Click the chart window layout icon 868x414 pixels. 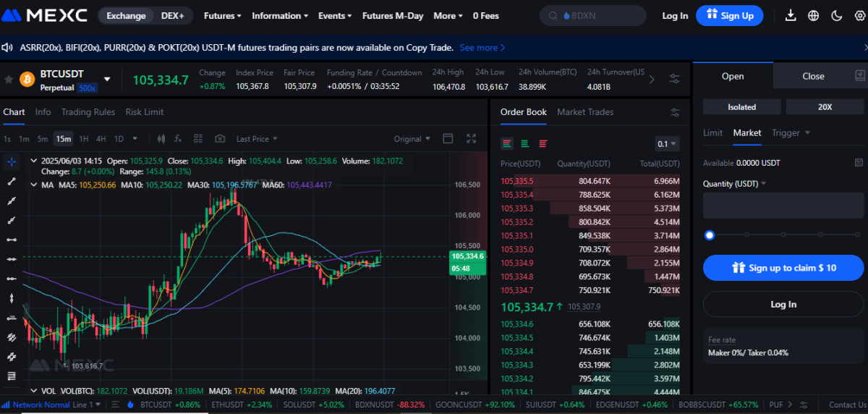(448, 138)
